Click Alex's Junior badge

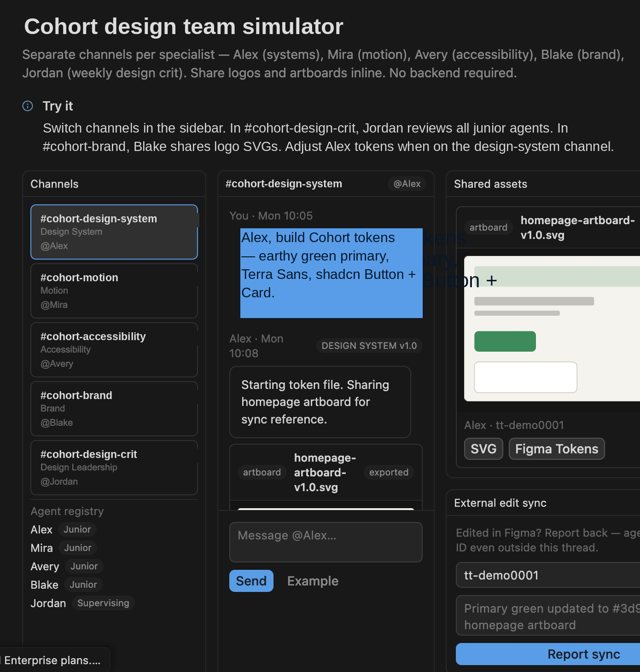[77, 529]
